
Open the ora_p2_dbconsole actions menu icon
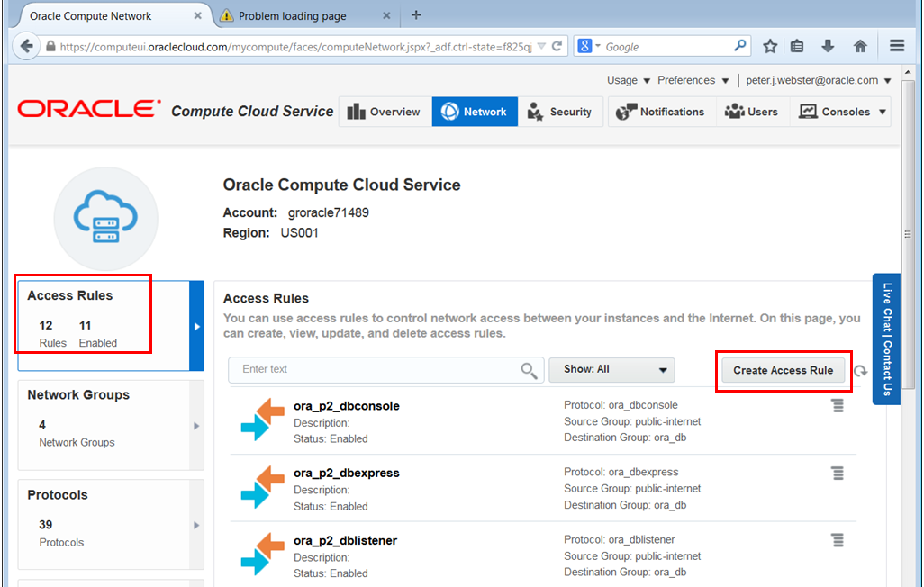click(x=838, y=405)
